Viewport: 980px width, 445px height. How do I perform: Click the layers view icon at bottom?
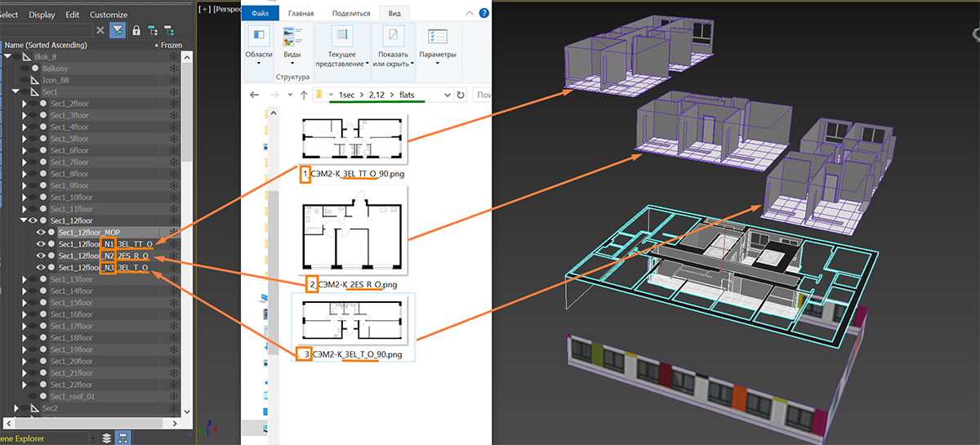(106, 438)
